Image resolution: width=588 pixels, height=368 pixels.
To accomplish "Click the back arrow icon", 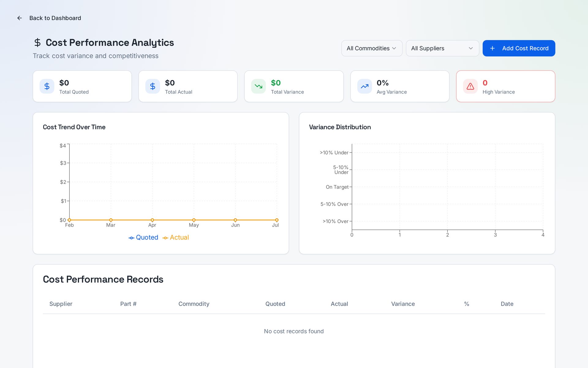I will (x=20, y=18).
